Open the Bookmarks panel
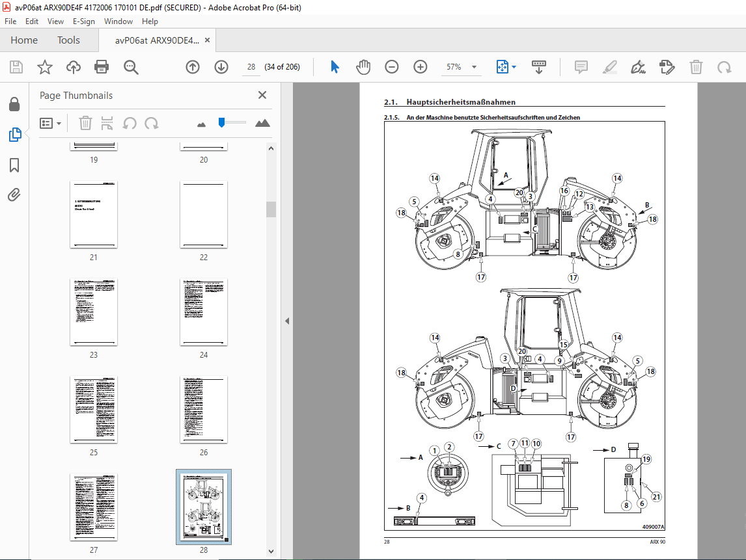This screenshot has height=560, width=746. tap(14, 165)
